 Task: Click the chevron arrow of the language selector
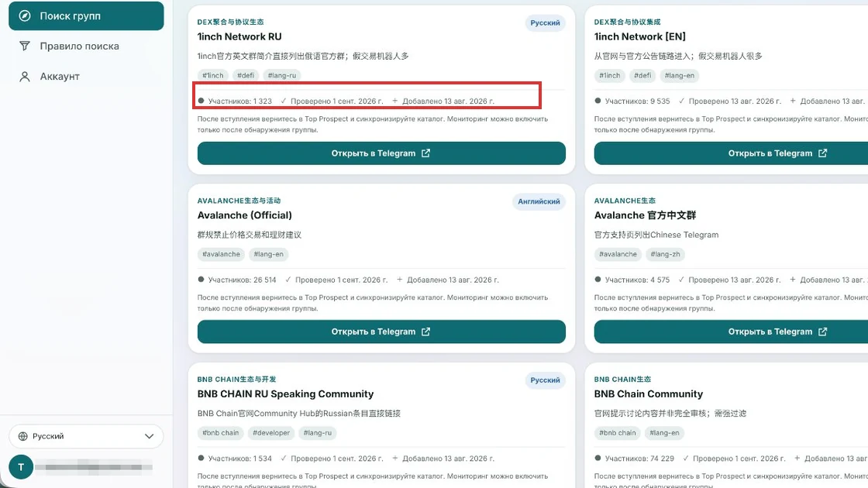pos(149,436)
